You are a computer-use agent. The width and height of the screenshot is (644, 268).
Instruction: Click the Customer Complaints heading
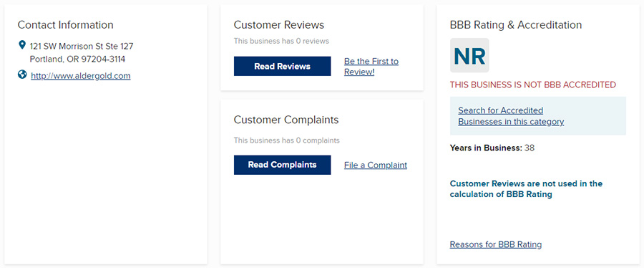pyautogui.click(x=286, y=120)
